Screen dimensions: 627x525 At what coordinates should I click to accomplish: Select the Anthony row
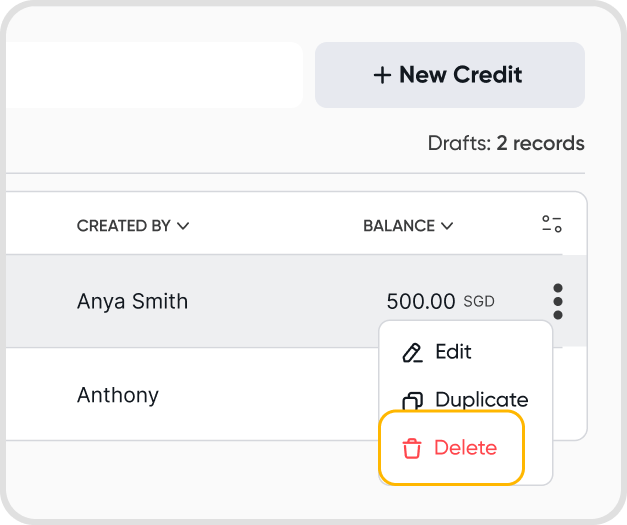click(118, 395)
